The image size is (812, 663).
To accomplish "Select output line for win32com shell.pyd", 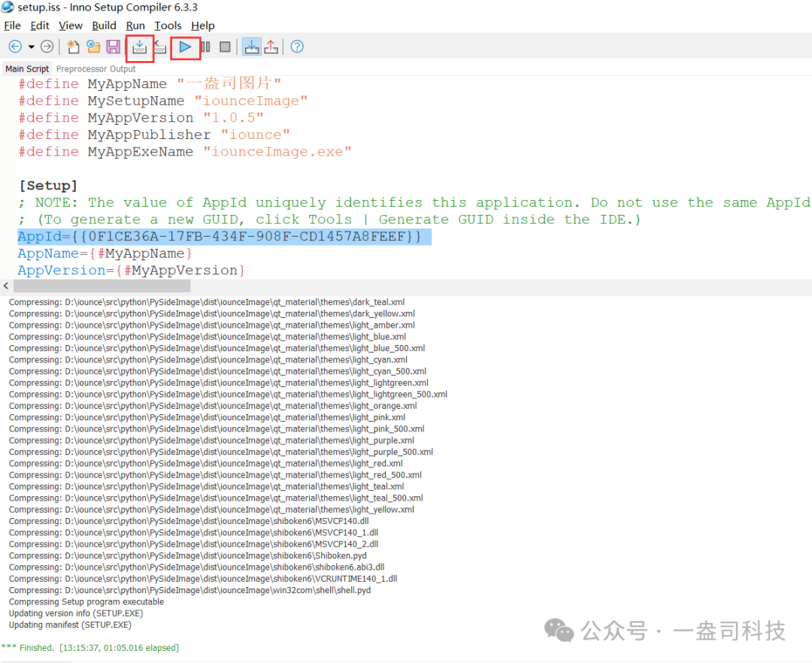I will 189,590.
